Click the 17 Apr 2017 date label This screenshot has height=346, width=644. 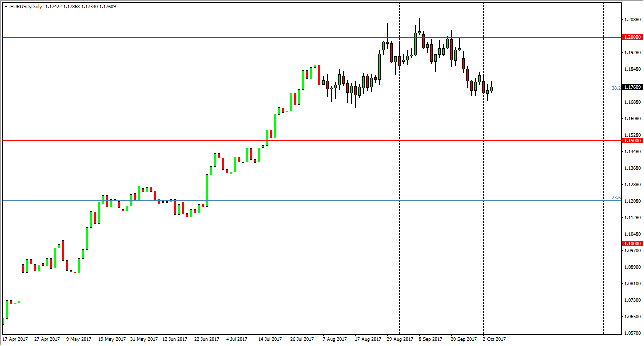click(x=15, y=339)
